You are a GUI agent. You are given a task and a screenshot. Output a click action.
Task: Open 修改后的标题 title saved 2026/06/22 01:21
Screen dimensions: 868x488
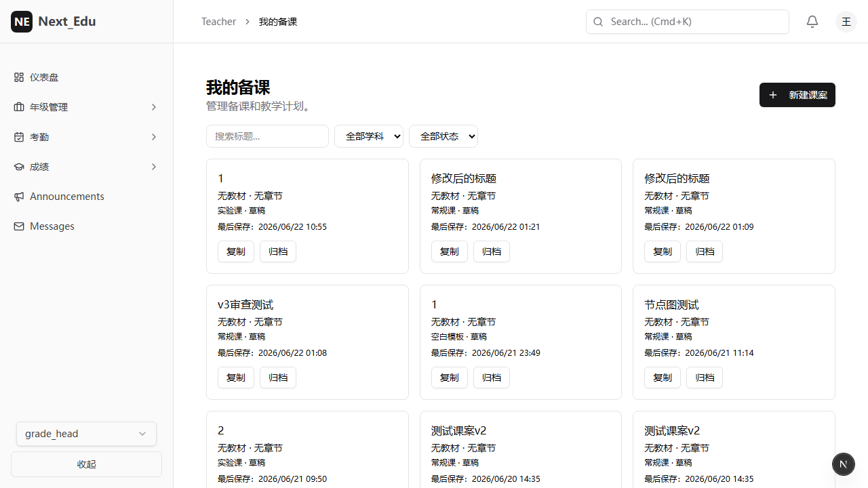[464, 179]
